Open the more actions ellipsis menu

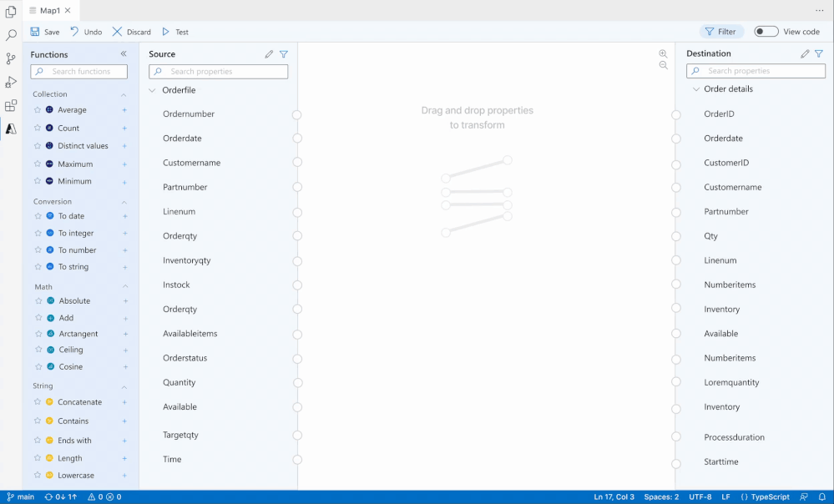tap(820, 11)
